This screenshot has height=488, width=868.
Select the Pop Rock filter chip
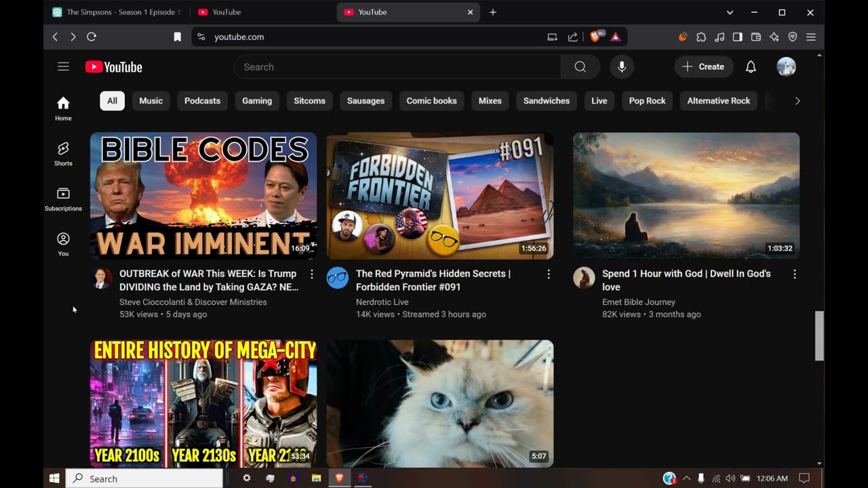point(647,101)
